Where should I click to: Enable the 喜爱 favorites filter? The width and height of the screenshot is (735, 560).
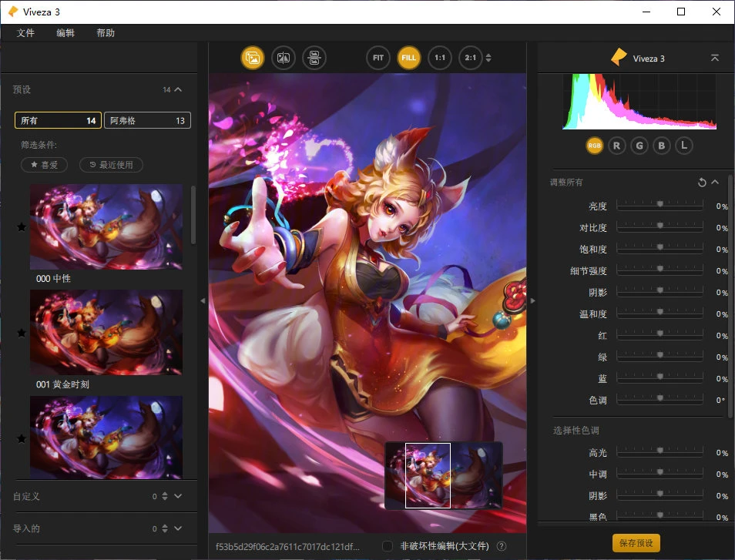(x=44, y=164)
